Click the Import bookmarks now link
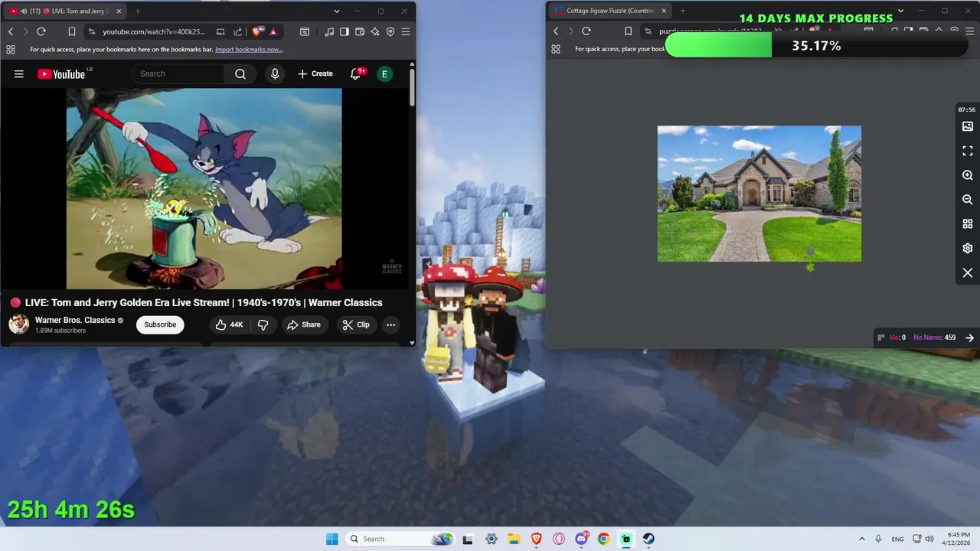This screenshot has height=551, width=980. pyautogui.click(x=249, y=49)
